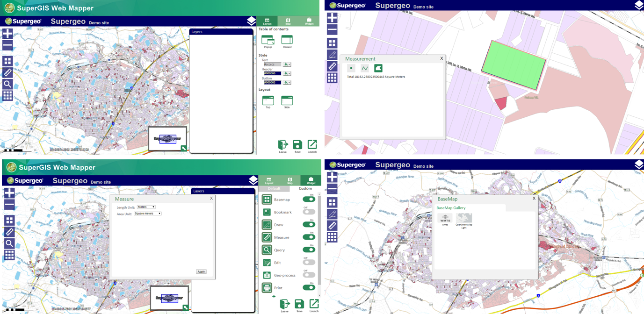
Task: Click Apply in the Measure dialog
Action: coord(201,271)
